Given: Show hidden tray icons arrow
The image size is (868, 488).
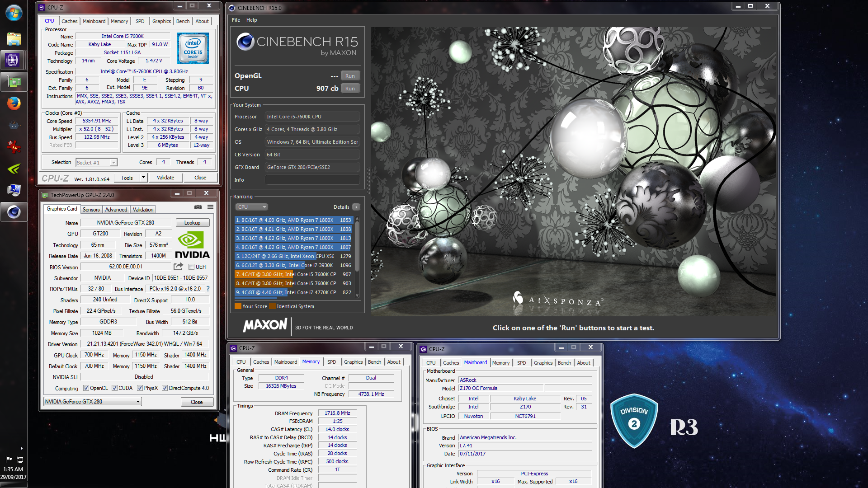Looking at the screenshot, I should click(x=21, y=448).
